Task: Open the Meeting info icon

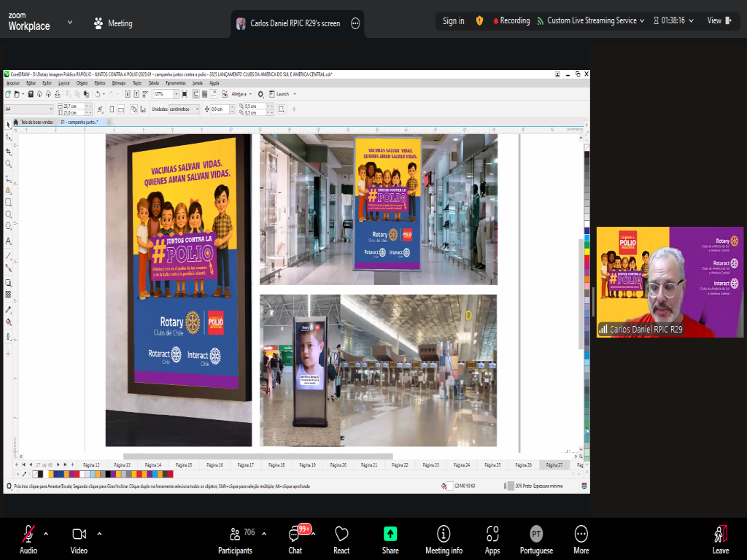Action: [444, 534]
